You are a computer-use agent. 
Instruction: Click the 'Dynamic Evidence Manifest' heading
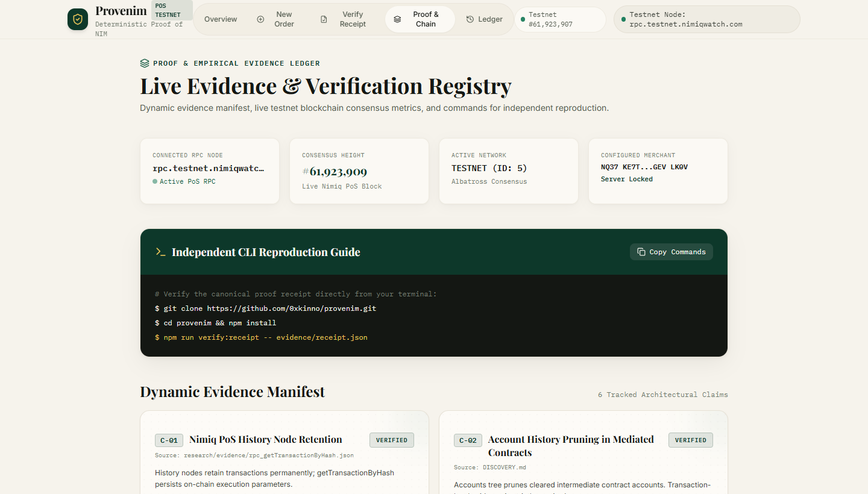233,392
